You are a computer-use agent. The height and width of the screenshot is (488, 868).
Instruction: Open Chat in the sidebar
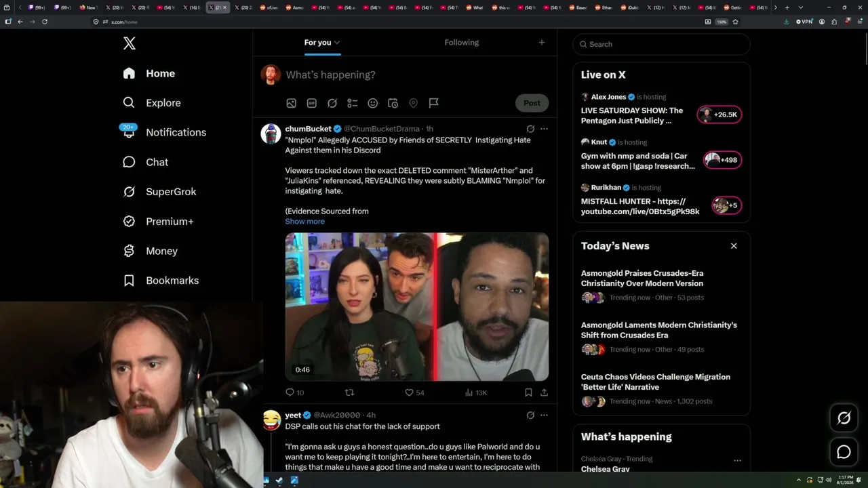145,162
